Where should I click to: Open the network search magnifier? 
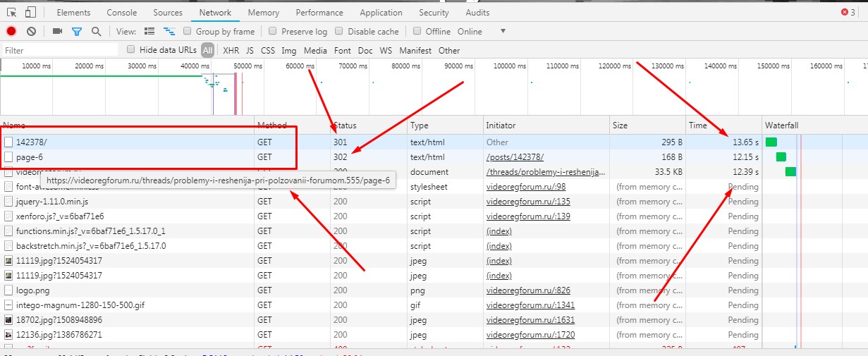[96, 32]
